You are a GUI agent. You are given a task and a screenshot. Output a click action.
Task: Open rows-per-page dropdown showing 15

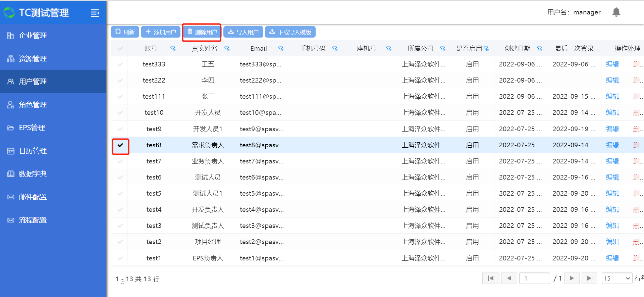coord(617,278)
